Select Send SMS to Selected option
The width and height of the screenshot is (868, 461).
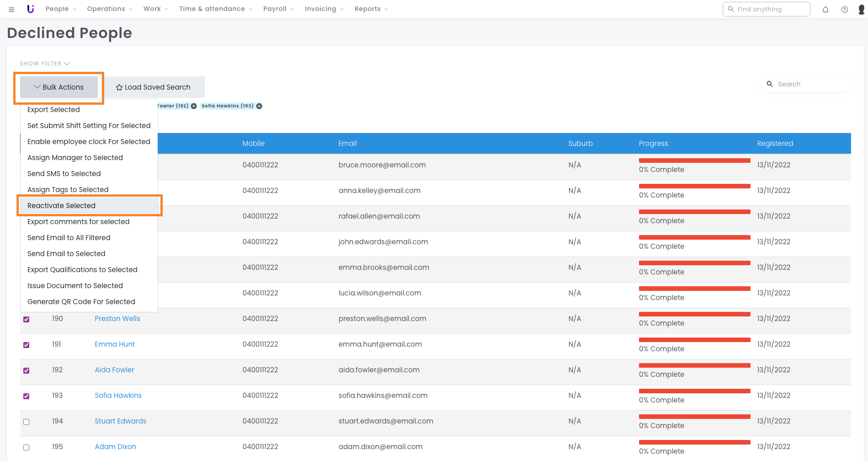[64, 174]
